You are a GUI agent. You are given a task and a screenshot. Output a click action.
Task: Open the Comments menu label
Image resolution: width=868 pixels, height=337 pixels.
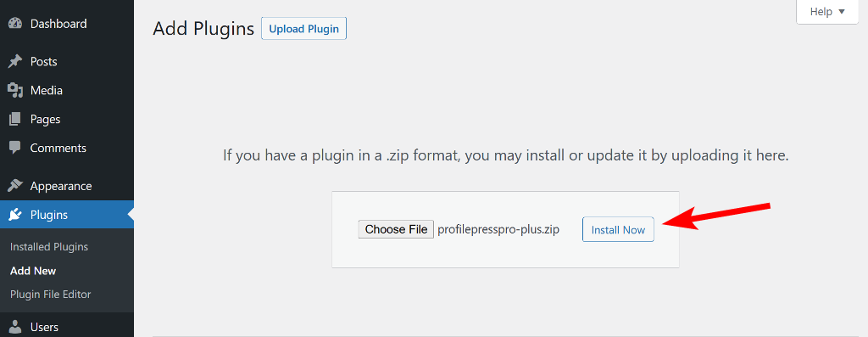[58, 148]
